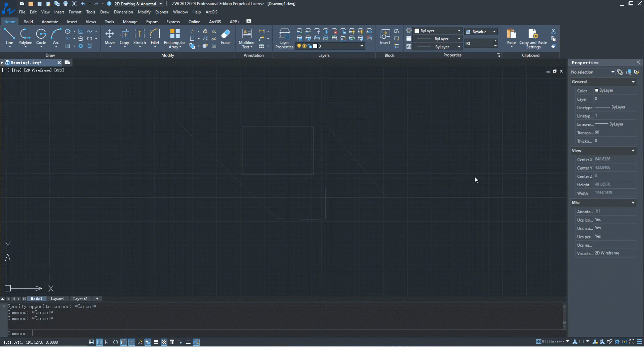Switch to the Layout1 tab
Viewport: 644px width, 347px height.
(57, 299)
